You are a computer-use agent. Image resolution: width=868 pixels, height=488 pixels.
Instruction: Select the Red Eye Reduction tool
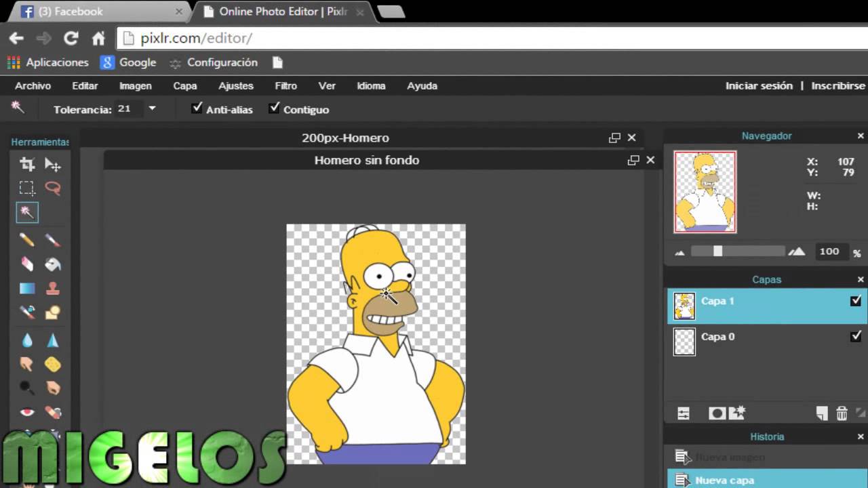click(27, 411)
